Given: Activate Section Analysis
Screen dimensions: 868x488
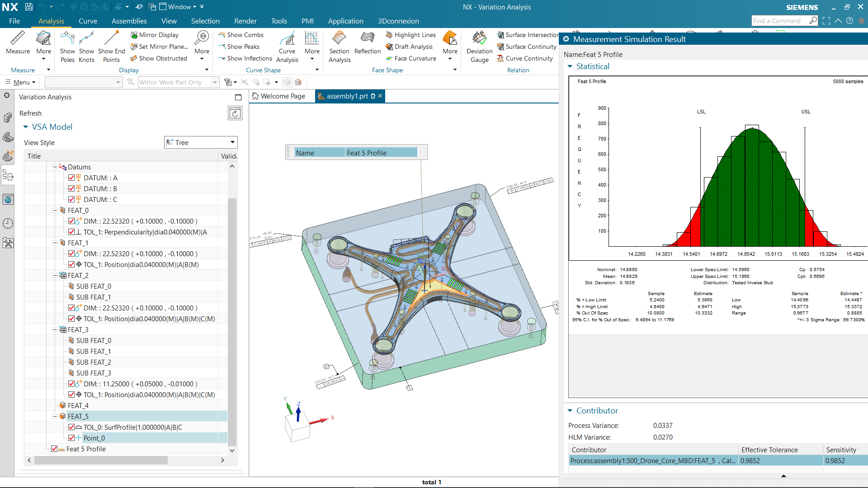Looking at the screenshot, I should tap(339, 47).
